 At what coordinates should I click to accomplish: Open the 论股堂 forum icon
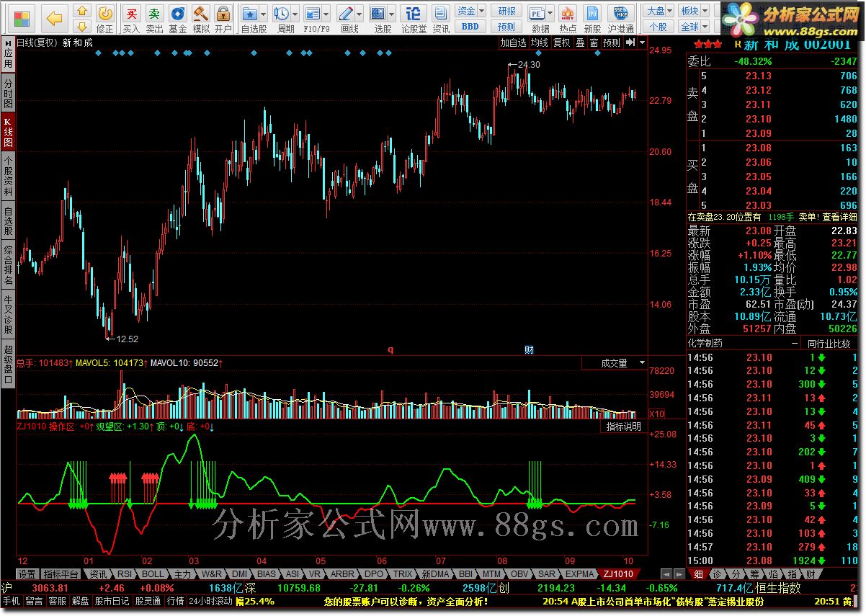(x=413, y=14)
